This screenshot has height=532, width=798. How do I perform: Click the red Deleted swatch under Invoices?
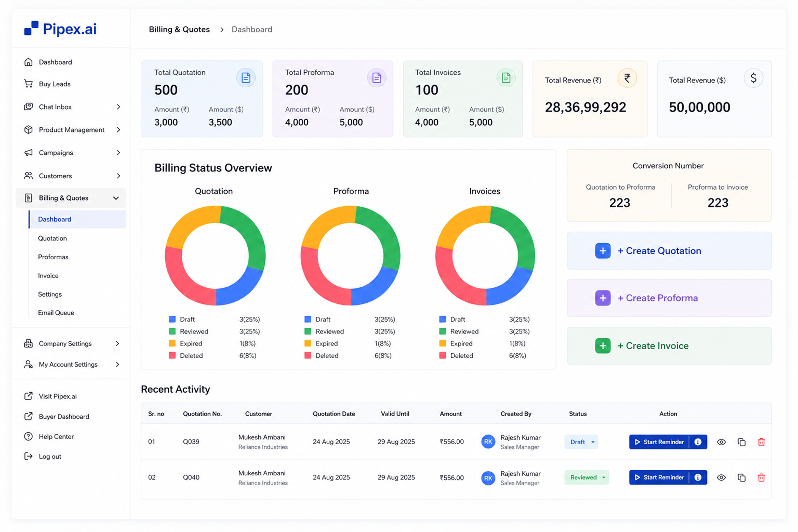442,355
